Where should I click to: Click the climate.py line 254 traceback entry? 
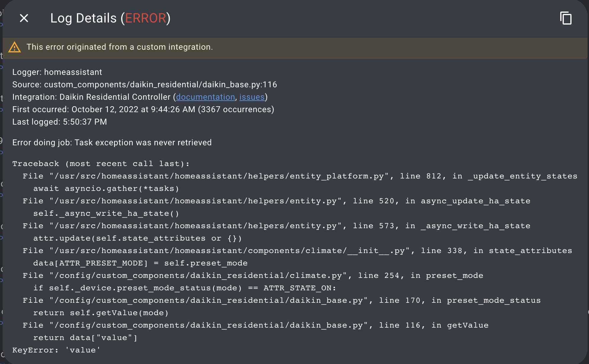pos(252,275)
